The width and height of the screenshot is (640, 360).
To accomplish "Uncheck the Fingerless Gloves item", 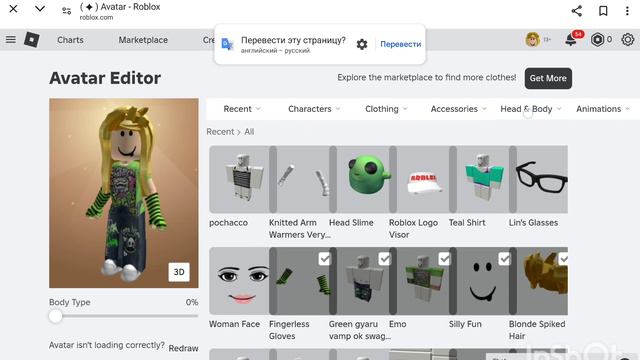I will [x=324, y=259].
